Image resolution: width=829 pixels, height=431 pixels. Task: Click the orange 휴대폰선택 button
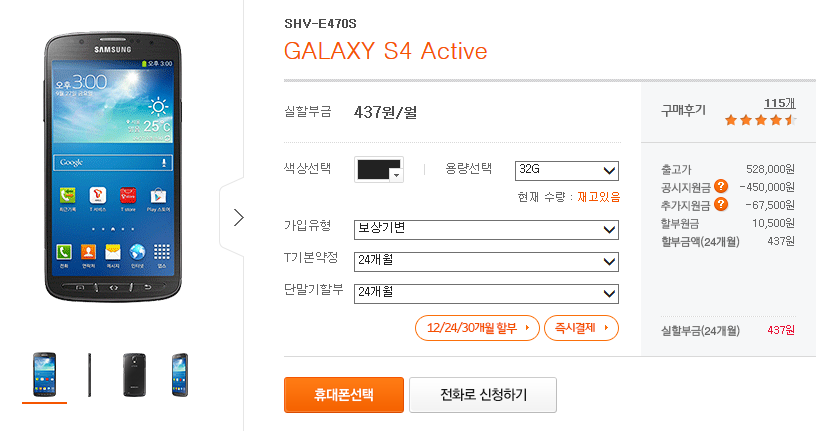344,395
